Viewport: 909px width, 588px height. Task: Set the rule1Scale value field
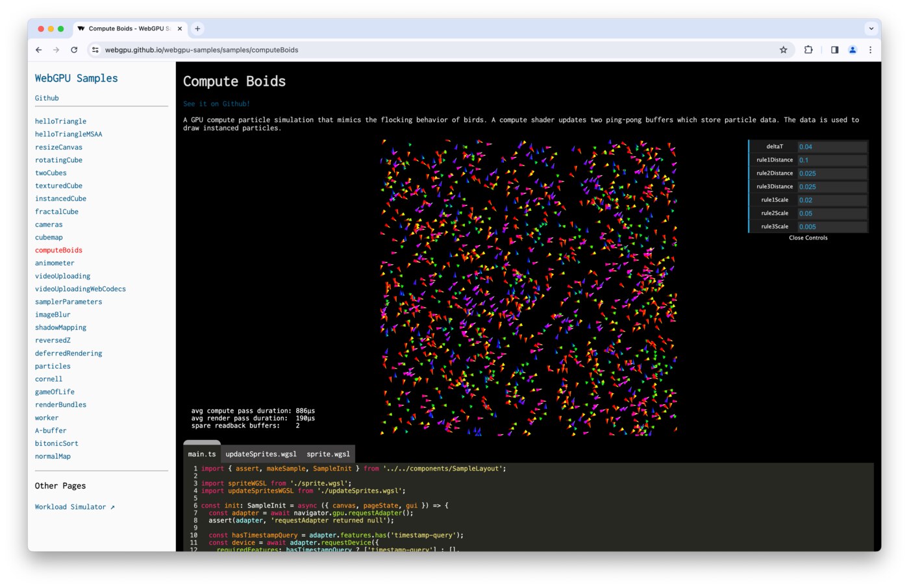click(x=832, y=200)
